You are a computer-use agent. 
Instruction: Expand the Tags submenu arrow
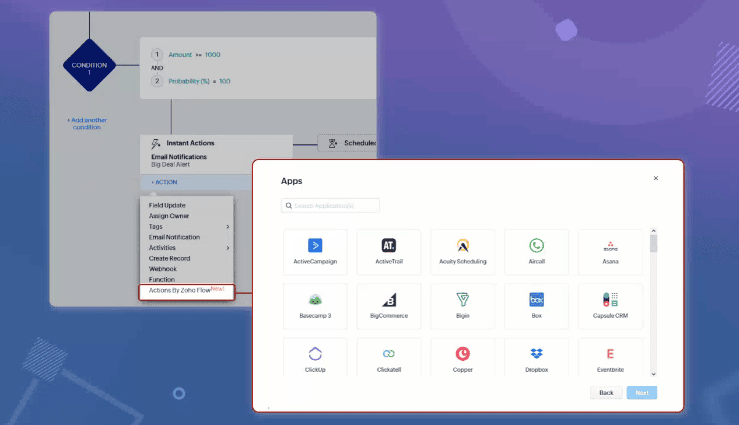tap(228, 227)
